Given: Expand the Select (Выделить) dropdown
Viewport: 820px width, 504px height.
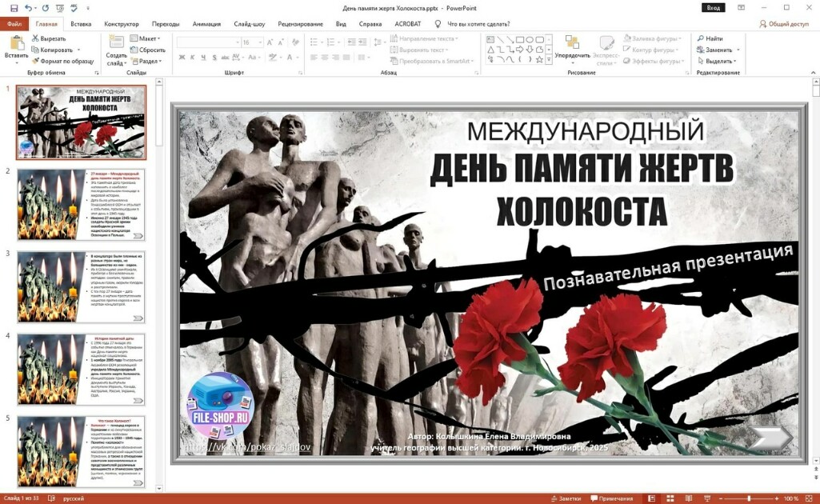Looking at the screenshot, I should pos(718,61).
